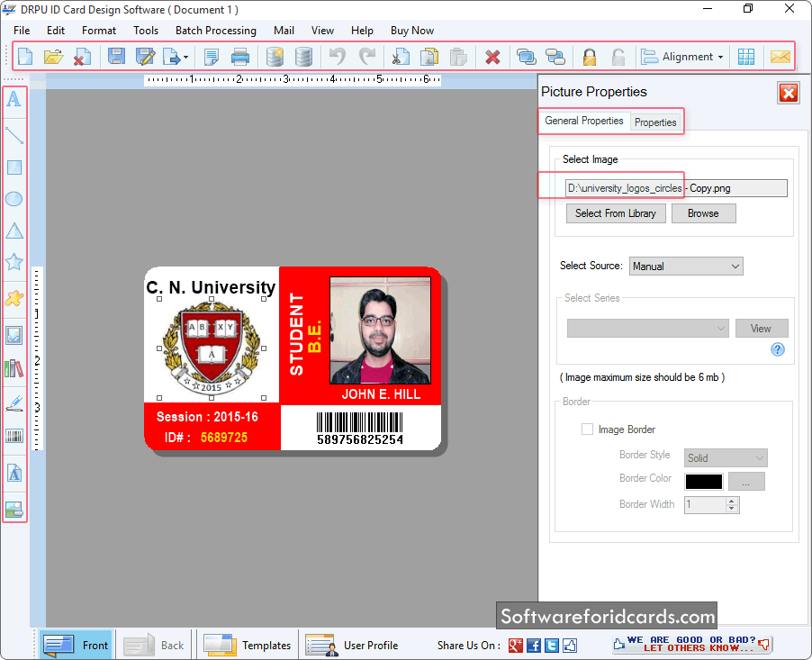This screenshot has width=812, height=660.
Task: Click the Unlock open-padlock icon
Action: pos(618,56)
